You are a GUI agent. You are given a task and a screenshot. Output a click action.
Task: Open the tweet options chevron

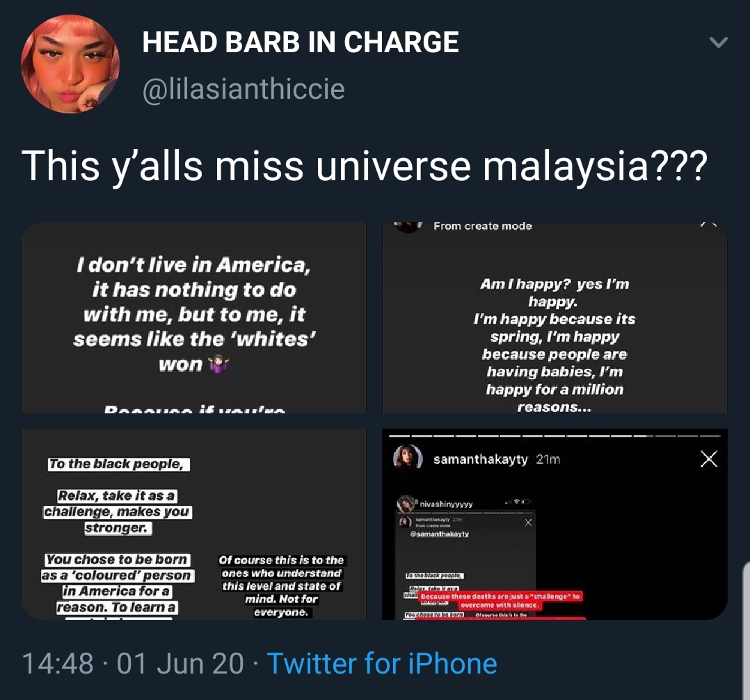point(719,42)
